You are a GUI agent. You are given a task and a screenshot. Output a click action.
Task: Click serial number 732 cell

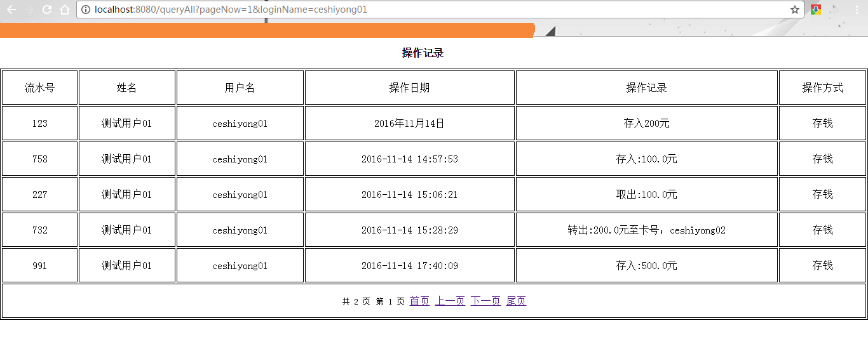coord(40,230)
